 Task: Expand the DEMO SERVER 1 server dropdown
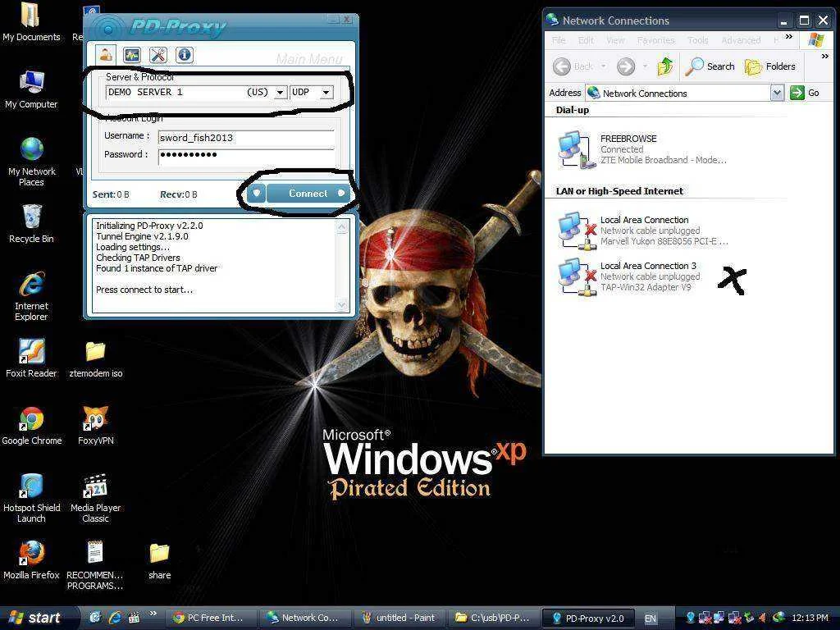281,93
